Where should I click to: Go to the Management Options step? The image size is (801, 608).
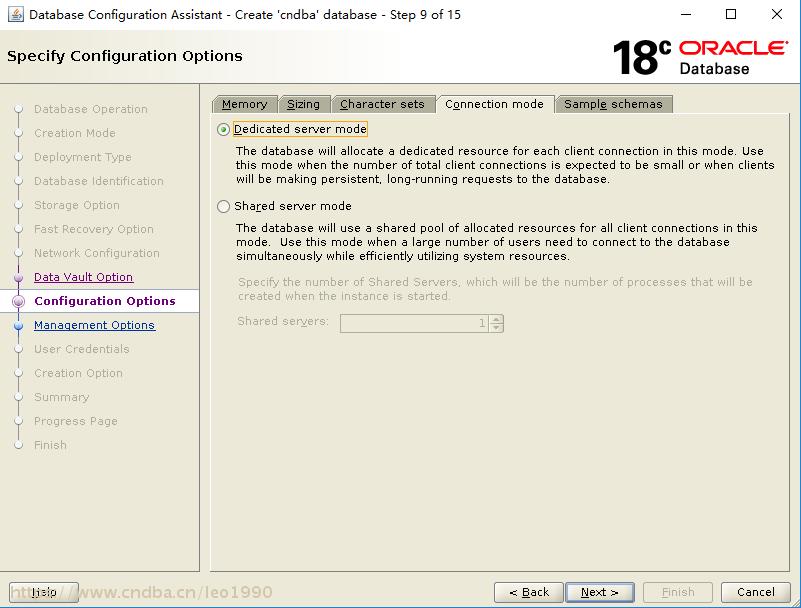[95, 325]
